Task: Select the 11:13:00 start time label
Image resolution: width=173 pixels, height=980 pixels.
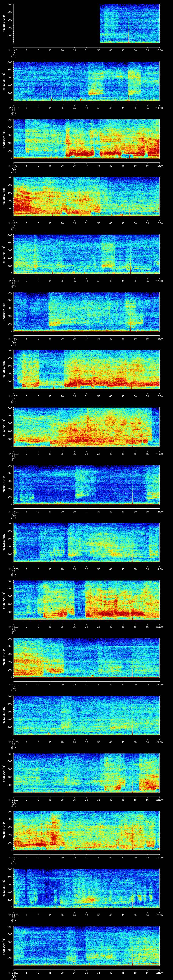Action: click(x=13, y=281)
